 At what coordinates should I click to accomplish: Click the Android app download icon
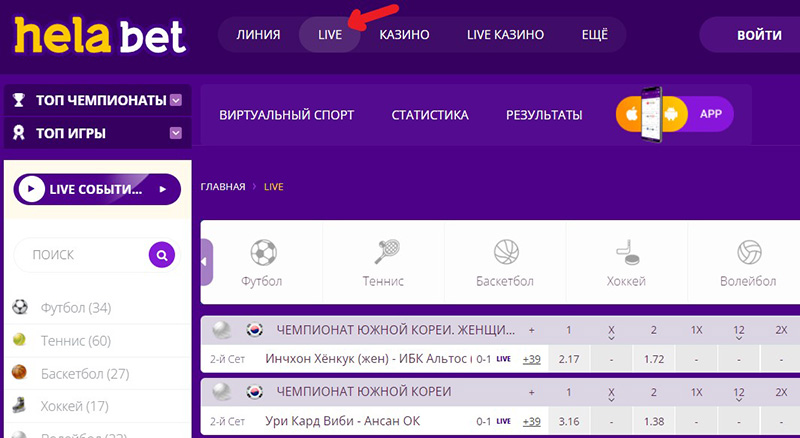point(671,114)
